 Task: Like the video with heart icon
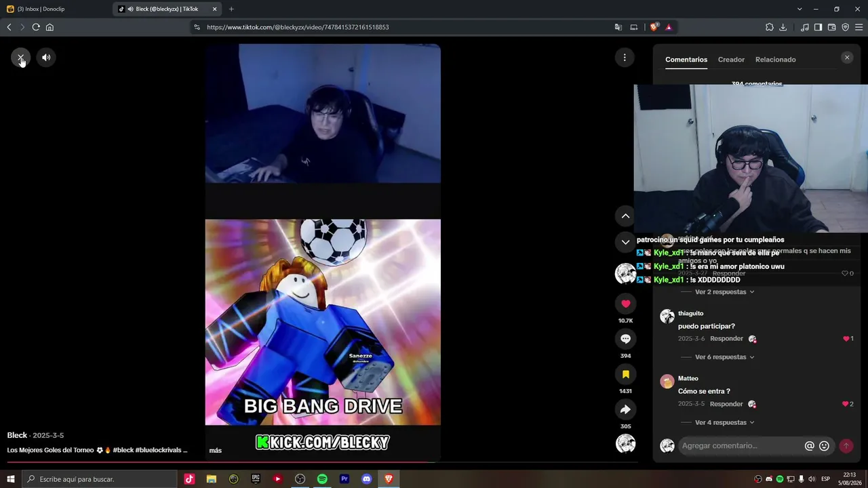coord(625,304)
